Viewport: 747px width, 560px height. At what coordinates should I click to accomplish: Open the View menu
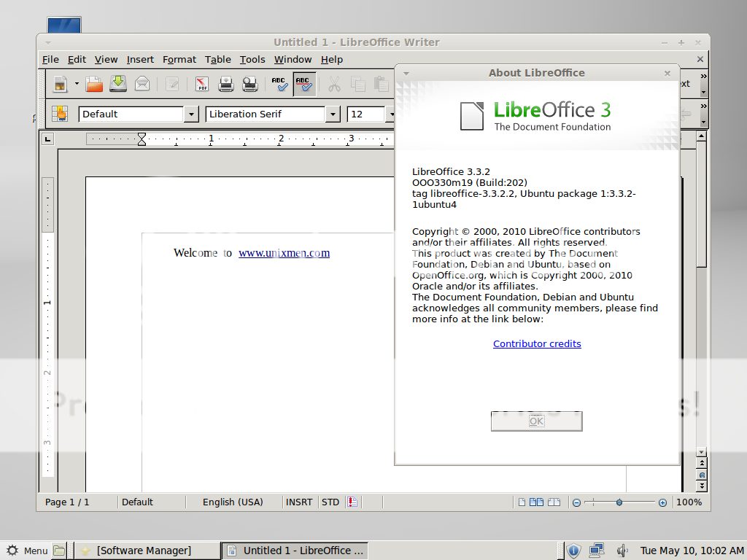[106, 60]
